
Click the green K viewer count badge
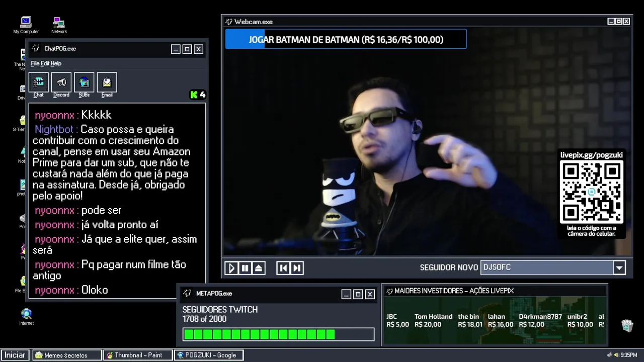(x=197, y=95)
